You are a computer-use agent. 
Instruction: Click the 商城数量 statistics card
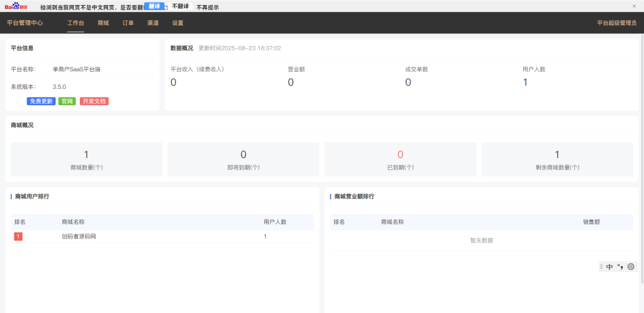(x=86, y=159)
